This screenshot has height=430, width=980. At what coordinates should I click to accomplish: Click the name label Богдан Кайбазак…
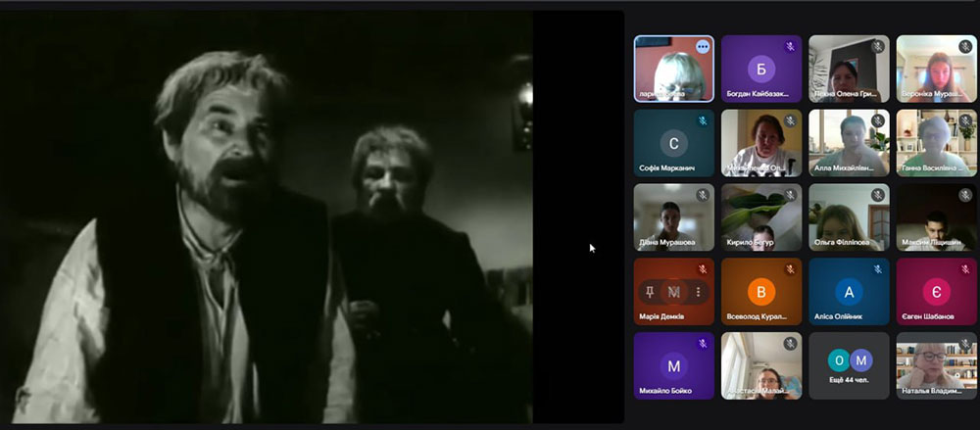click(758, 94)
